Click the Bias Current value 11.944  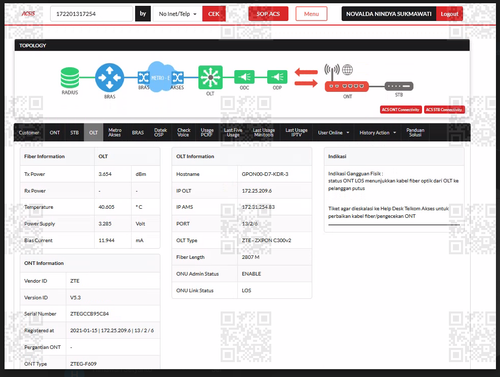coord(106,240)
